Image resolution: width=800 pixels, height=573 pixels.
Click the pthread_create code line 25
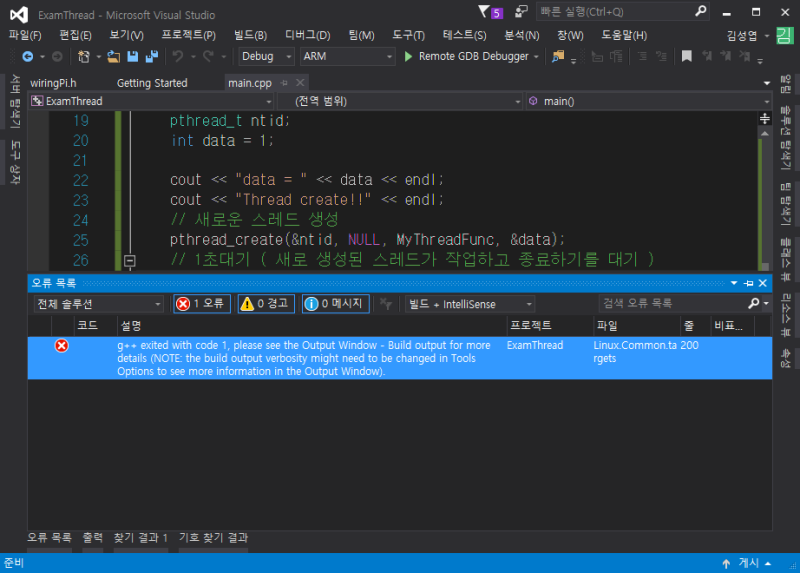coord(367,240)
